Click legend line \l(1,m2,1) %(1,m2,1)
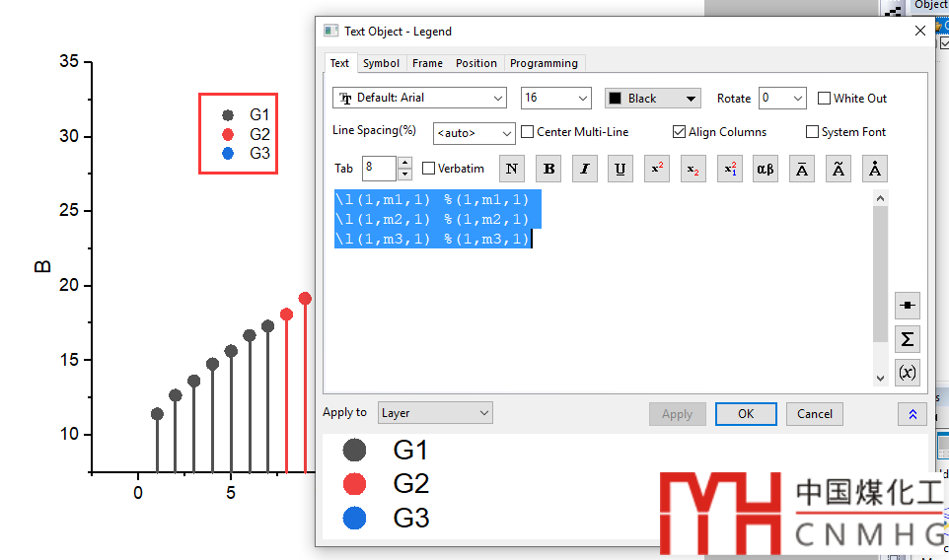The height and width of the screenshot is (560, 949). click(x=432, y=219)
